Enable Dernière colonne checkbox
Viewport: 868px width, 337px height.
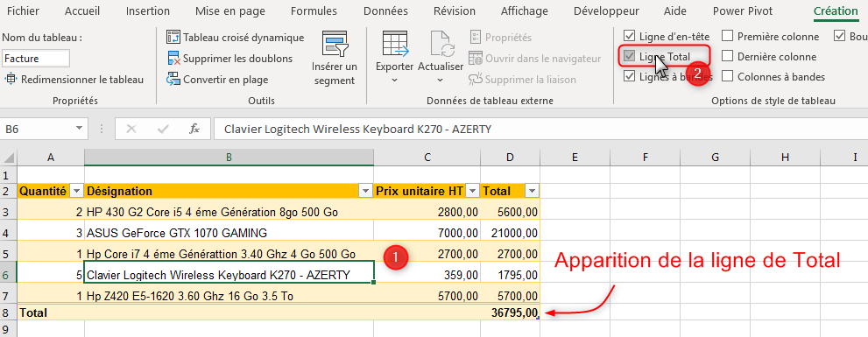(x=727, y=56)
